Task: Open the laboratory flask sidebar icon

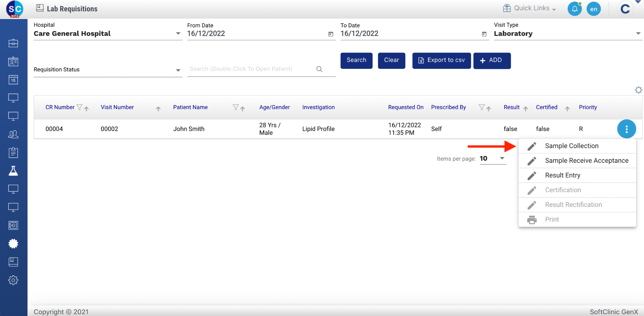Action: click(13, 171)
